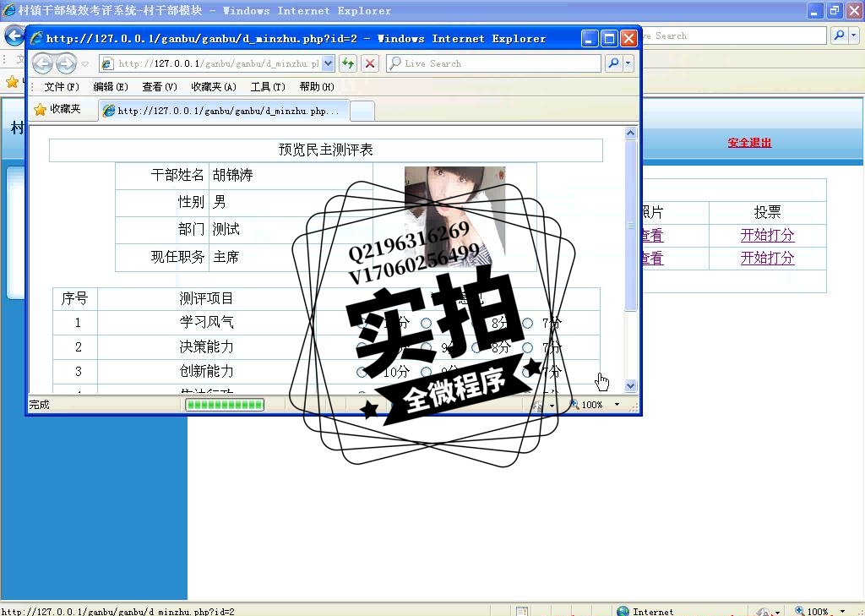Open the 文件(F) menu
The image size is (865, 616).
coord(62,87)
